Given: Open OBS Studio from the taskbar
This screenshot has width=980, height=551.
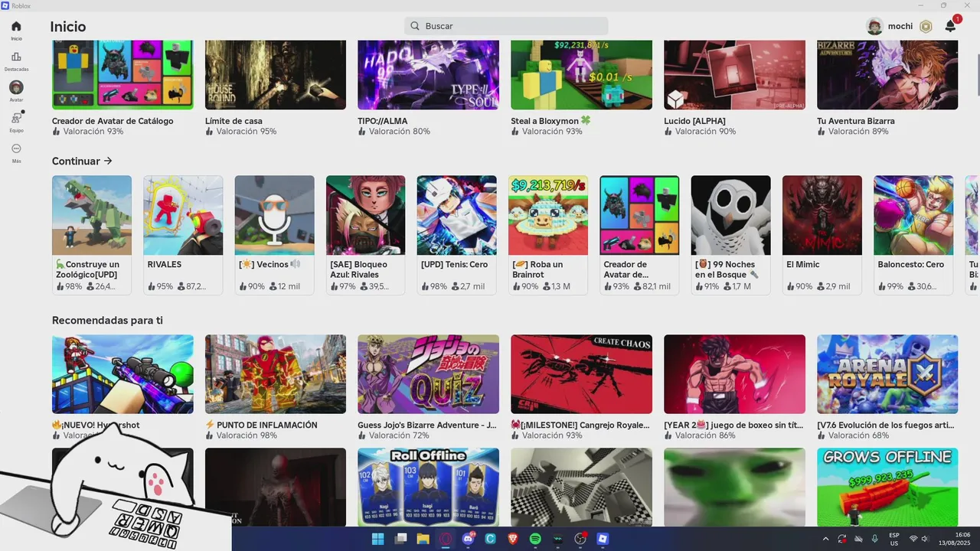Looking at the screenshot, I should (x=580, y=539).
